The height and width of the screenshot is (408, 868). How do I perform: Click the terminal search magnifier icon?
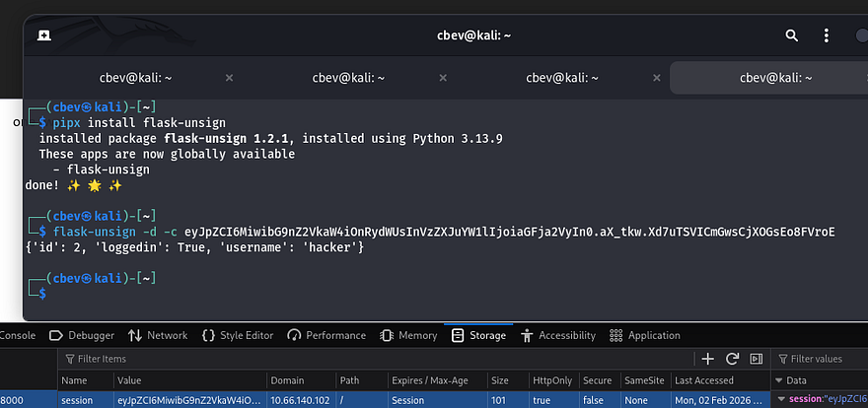[x=791, y=35]
